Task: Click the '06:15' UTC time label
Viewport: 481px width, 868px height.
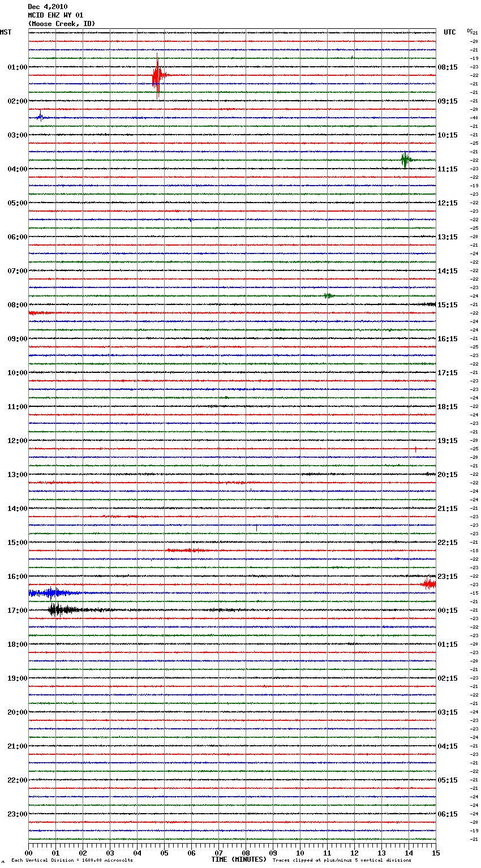Action: 448,814
